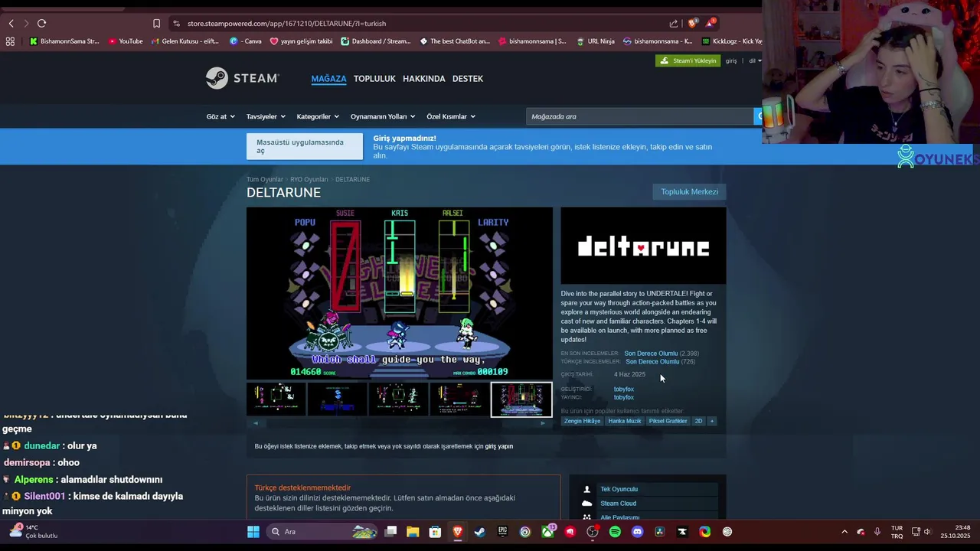Open the Gelen Kutusu Gmail bookmark
Image resolution: width=980 pixels, height=551 pixels.
185,41
